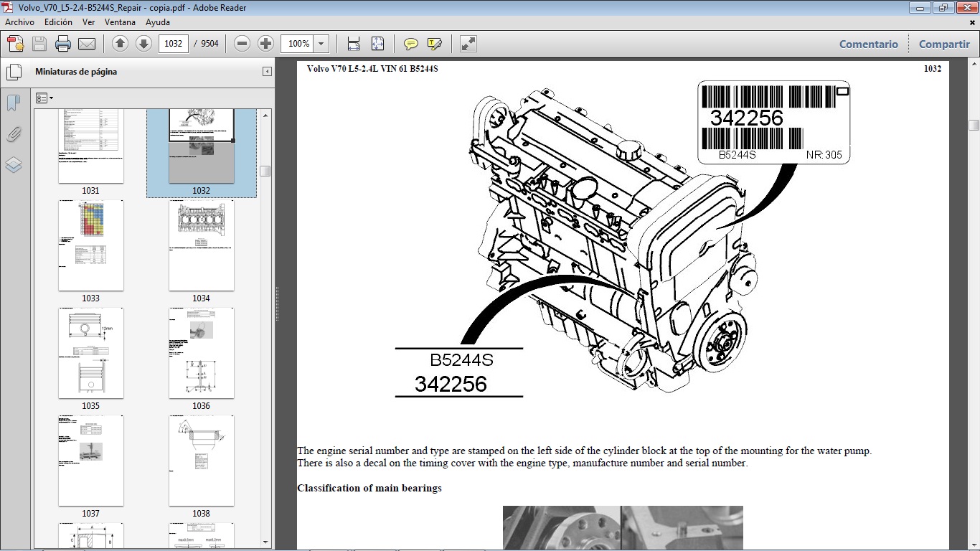Screen dimensions: 980x551
Task: Click the '/ 9504' total page count text
Action: [x=206, y=44]
